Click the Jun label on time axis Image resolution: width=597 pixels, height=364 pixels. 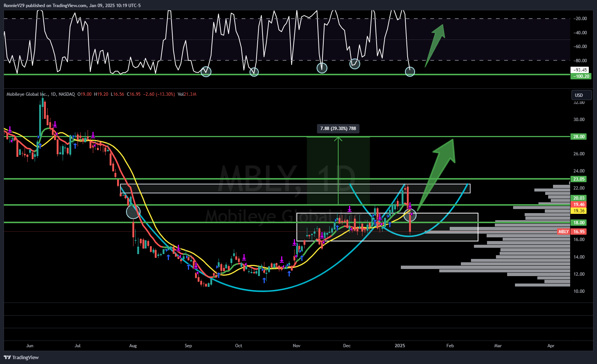30,346
